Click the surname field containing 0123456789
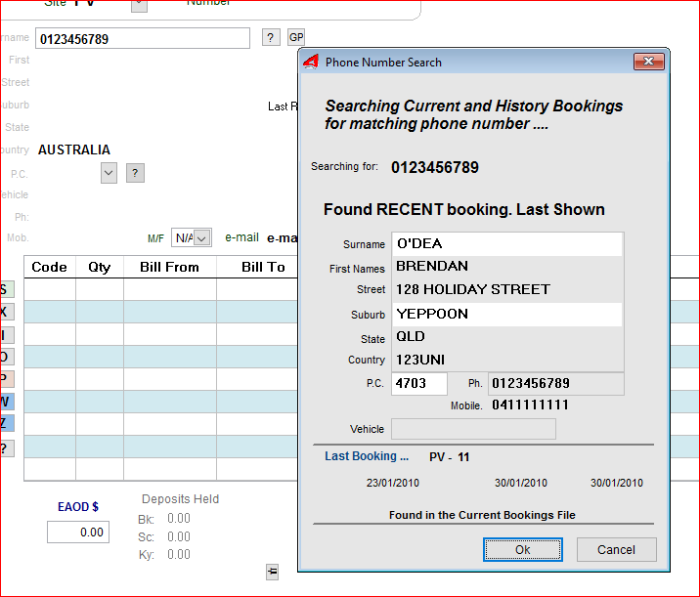 pyautogui.click(x=143, y=39)
